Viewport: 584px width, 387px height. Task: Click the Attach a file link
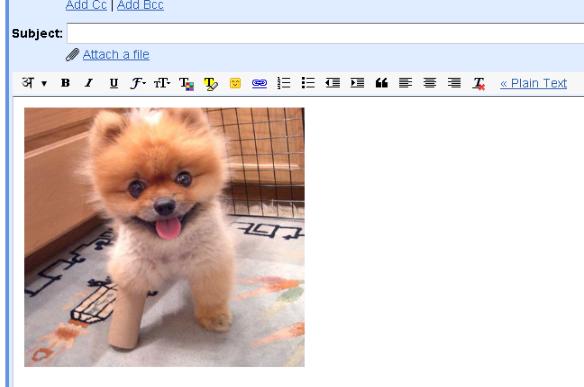click(116, 55)
